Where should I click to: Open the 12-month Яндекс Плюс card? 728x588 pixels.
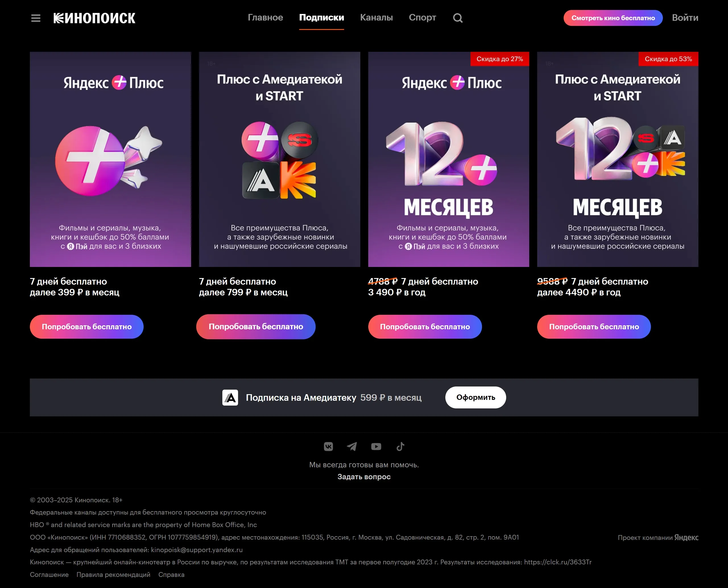click(x=448, y=159)
